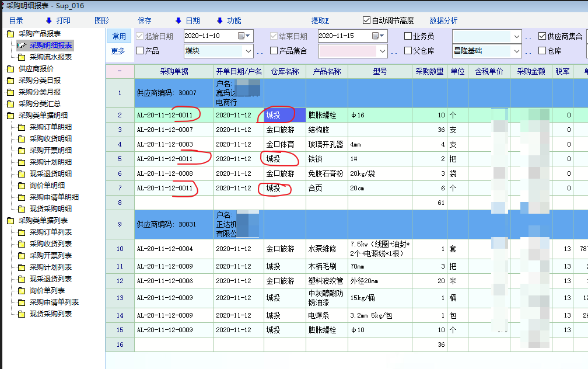This screenshot has height=369, width=588.
Task: Open the 目录 menu
Action: click(16, 20)
